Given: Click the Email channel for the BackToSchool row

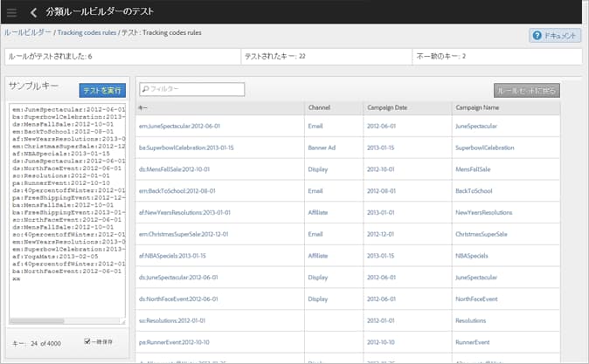Looking at the screenshot, I should coord(315,191).
